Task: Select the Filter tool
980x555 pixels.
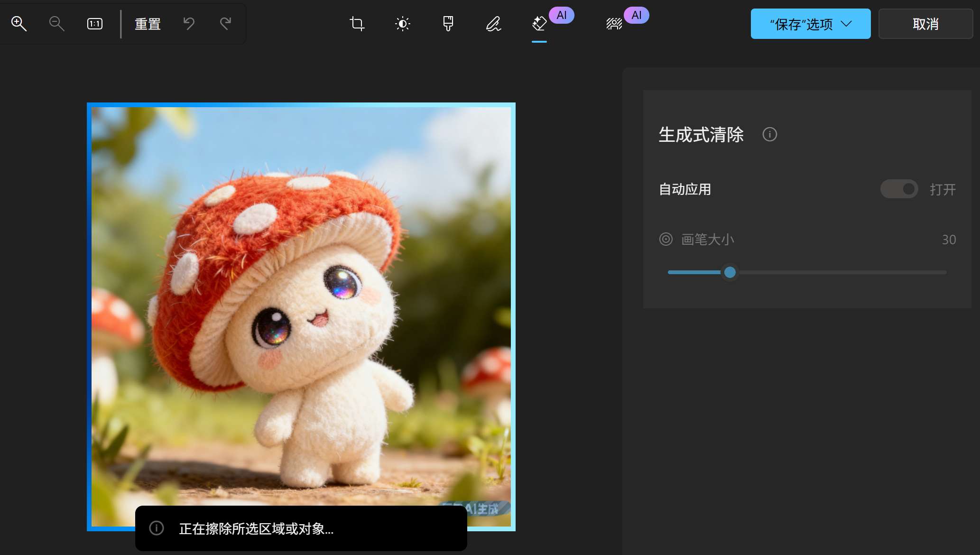Action: (447, 24)
